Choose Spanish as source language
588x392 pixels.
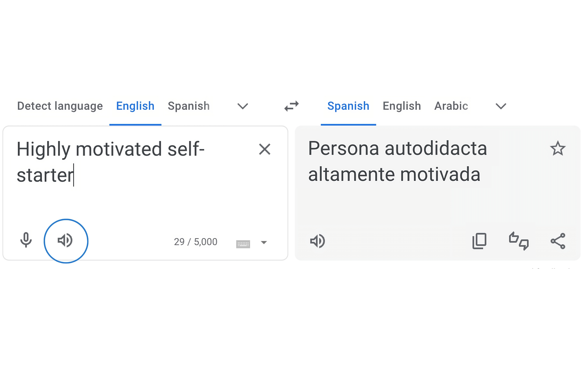(x=189, y=106)
